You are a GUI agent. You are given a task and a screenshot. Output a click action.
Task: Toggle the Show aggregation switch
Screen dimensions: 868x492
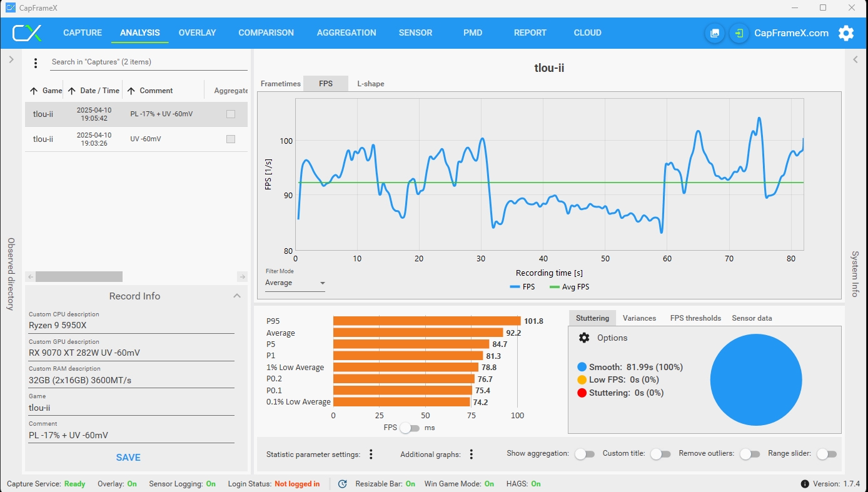pos(585,454)
